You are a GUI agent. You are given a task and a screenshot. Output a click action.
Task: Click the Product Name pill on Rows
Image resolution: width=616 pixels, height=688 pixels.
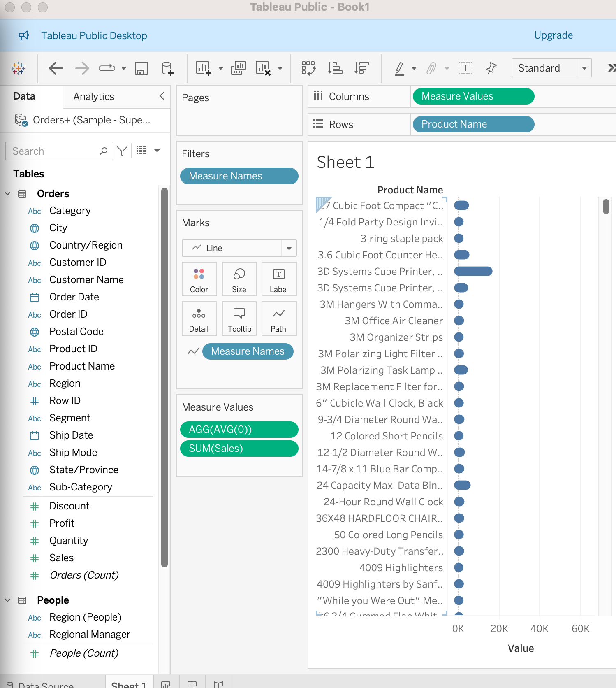pyautogui.click(x=473, y=124)
